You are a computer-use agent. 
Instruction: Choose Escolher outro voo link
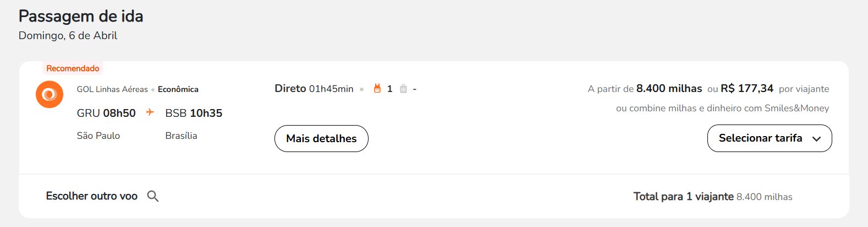[92, 196]
